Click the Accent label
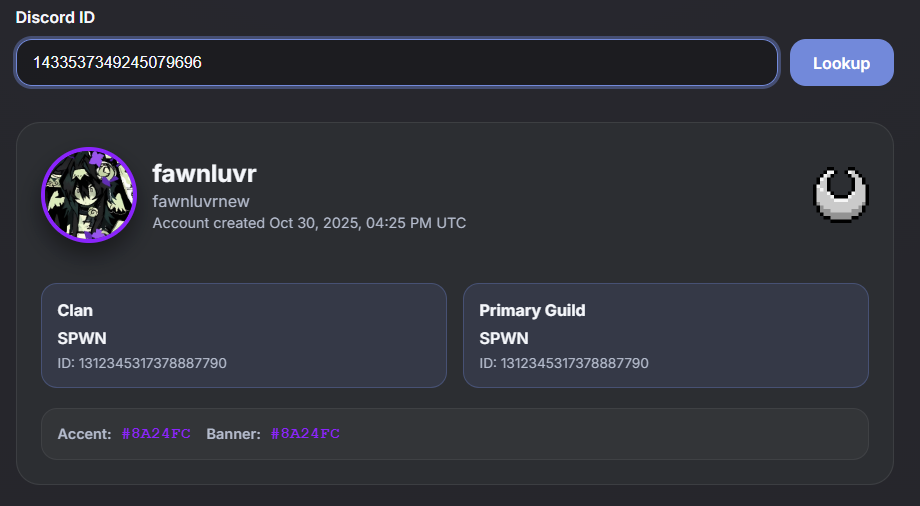The image size is (920, 506). (84, 434)
